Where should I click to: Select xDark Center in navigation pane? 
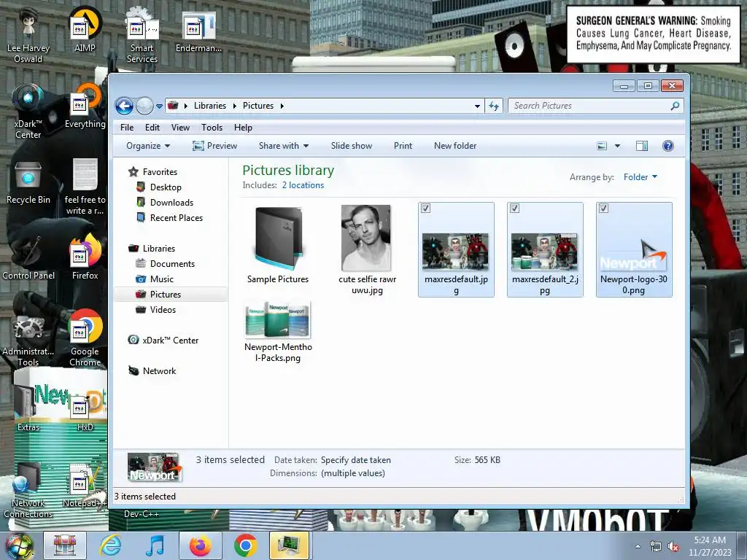pyautogui.click(x=170, y=341)
